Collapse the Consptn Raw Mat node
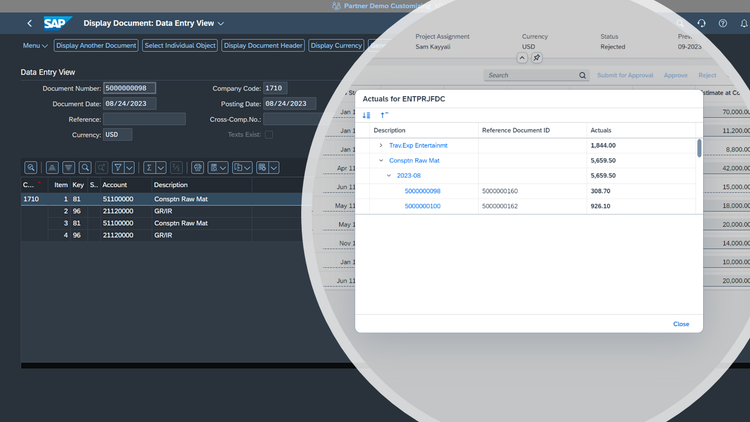Screen dimensions: 750x422 point(381,161)
